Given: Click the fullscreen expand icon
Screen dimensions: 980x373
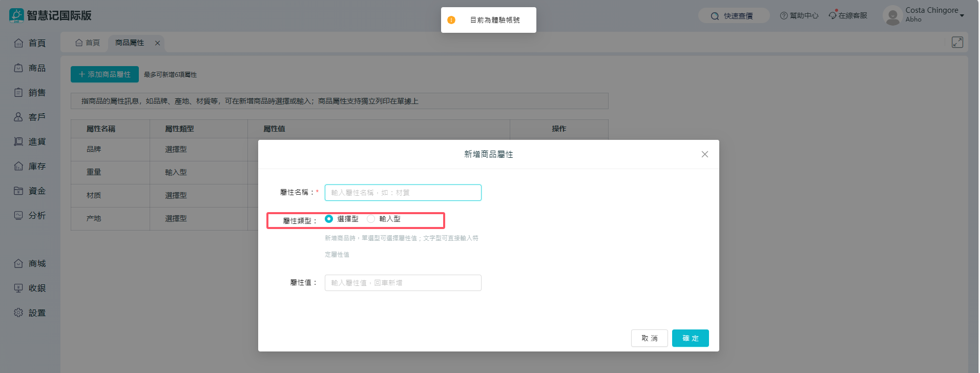Looking at the screenshot, I should click(957, 43).
